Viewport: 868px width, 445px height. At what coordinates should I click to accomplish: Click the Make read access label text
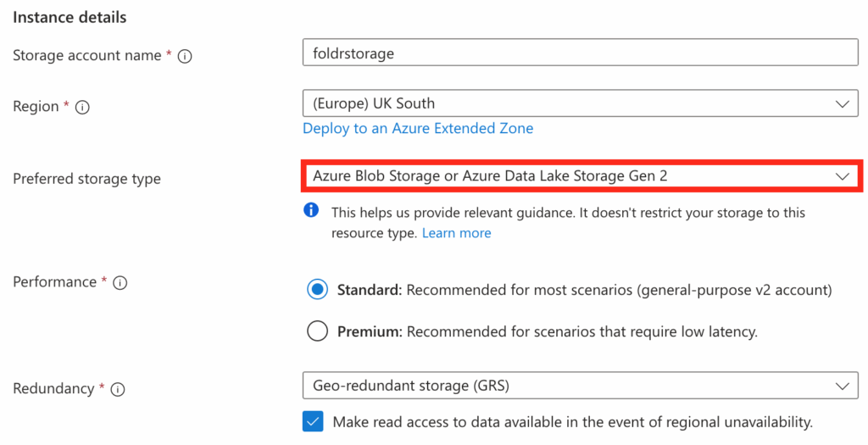tap(572, 421)
